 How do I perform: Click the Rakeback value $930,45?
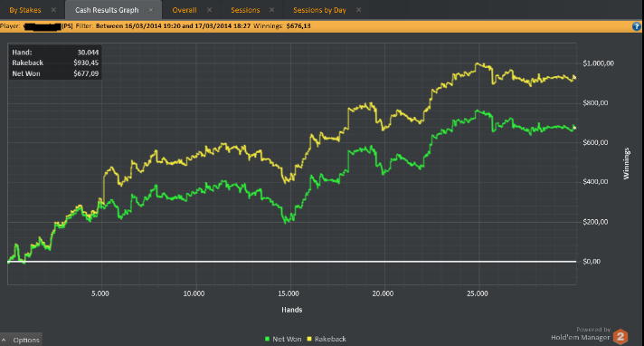(x=86, y=62)
